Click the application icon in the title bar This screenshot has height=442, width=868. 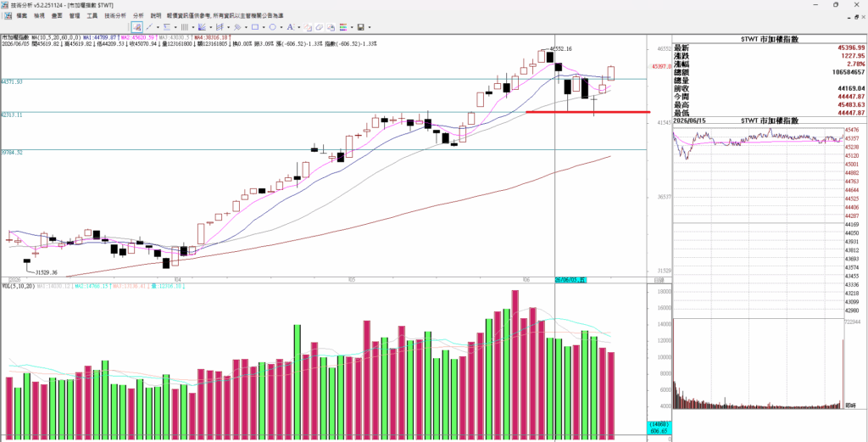[5, 4]
